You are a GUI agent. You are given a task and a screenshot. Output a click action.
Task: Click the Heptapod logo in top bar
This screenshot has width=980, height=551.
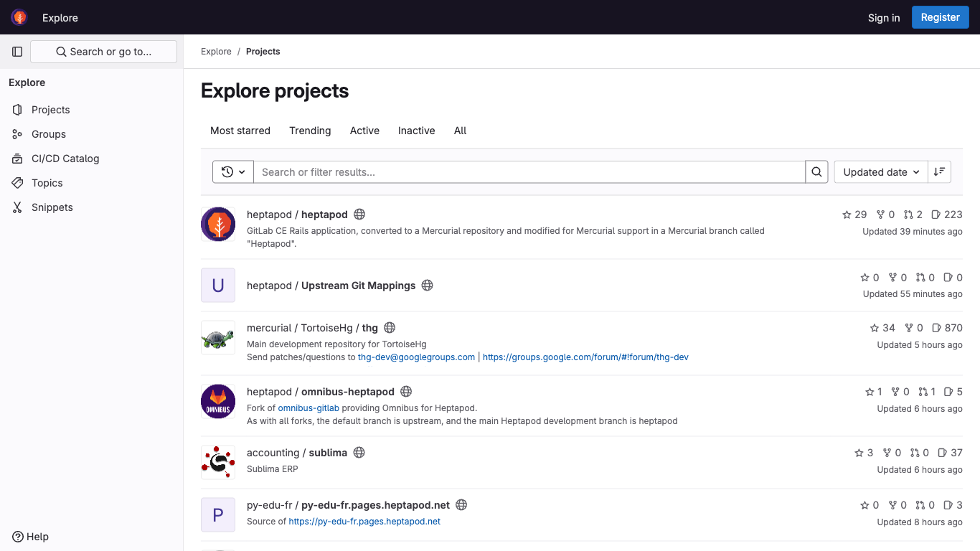point(19,17)
